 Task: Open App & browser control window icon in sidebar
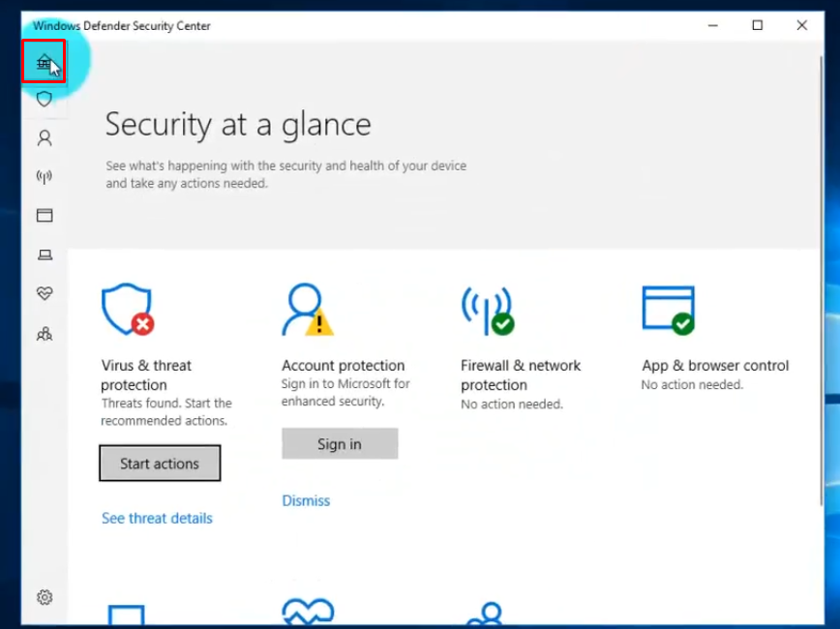click(45, 216)
